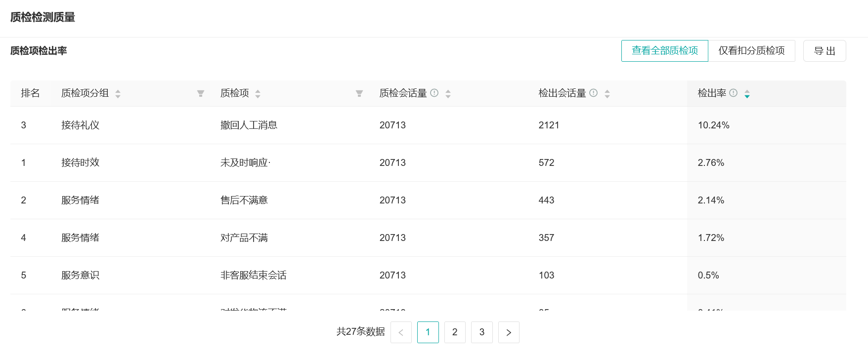
Task: Click 共27条数据 total count text
Action: [360, 332]
